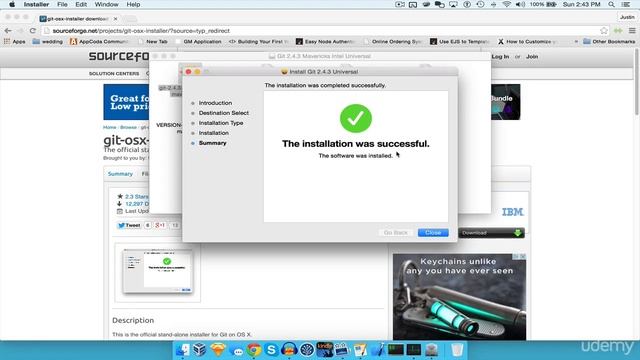
Task: Reload the page in Chrome
Action: pyautogui.click(x=33, y=31)
